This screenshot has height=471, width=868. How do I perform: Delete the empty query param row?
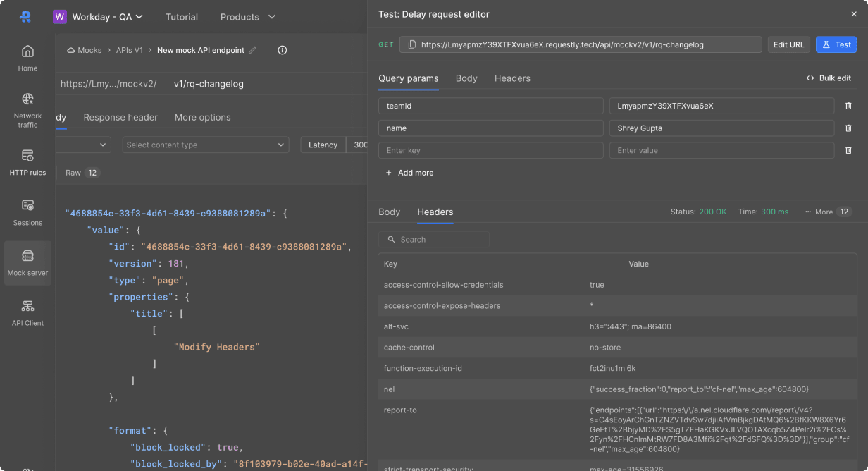pyautogui.click(x=848, y=150)
